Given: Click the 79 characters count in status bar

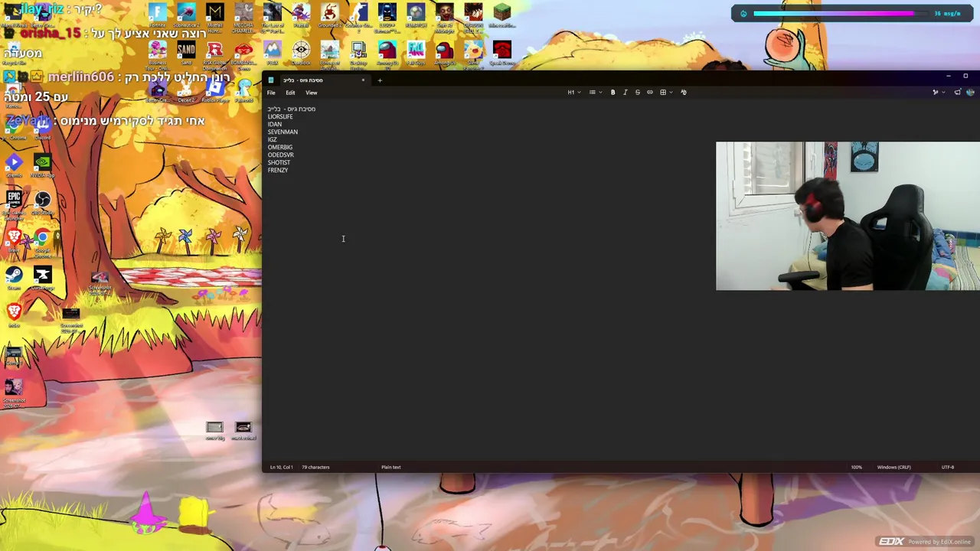Looking at the screenshot, I should point(315,467).
